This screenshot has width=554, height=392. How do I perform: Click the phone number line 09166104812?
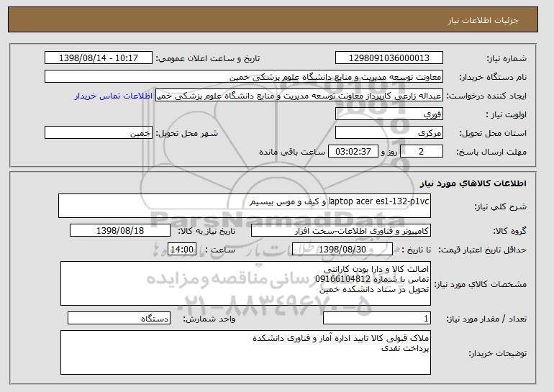pos(372,279)
